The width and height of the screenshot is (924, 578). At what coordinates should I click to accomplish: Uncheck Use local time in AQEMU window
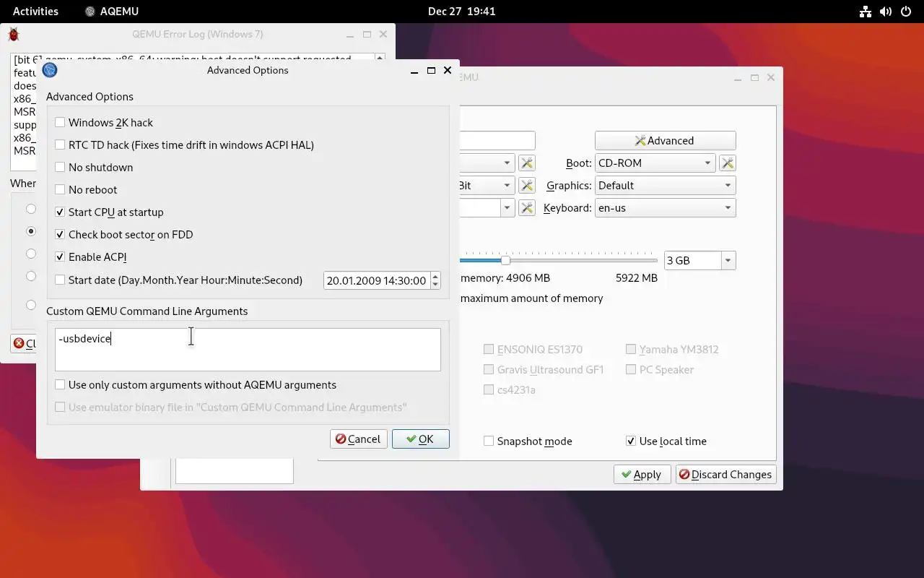(631, 441)
